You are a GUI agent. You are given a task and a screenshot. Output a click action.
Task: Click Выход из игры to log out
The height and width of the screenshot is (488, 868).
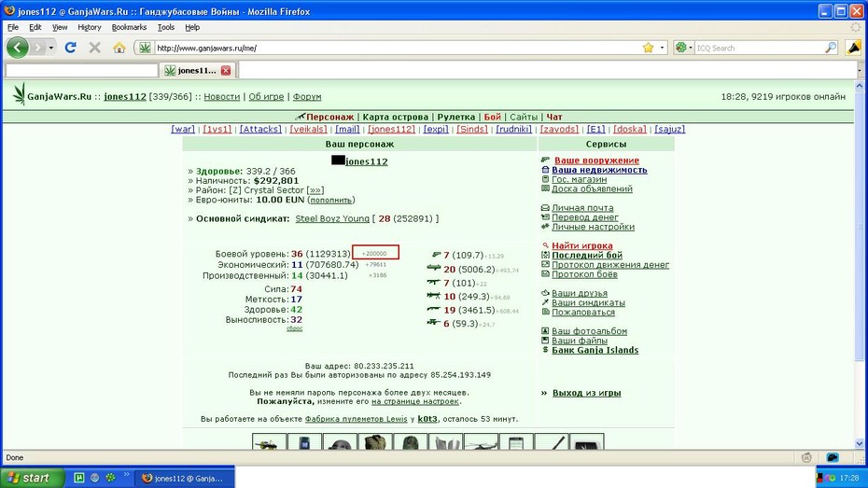point(587,393)
